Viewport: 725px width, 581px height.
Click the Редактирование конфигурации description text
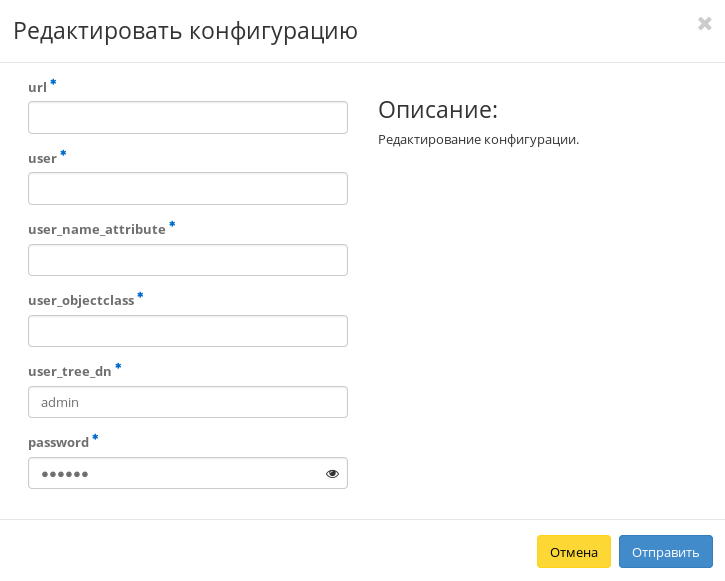coord(478,140)
